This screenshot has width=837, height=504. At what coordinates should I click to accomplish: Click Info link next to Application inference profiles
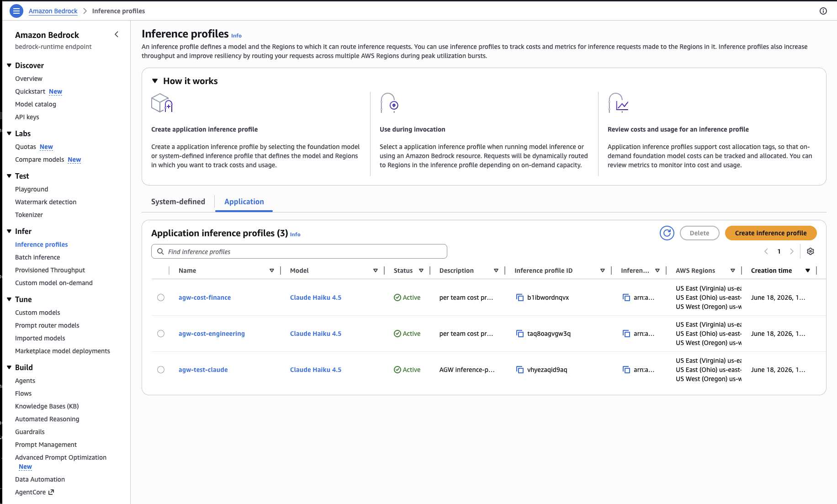[x=295, y=234]
